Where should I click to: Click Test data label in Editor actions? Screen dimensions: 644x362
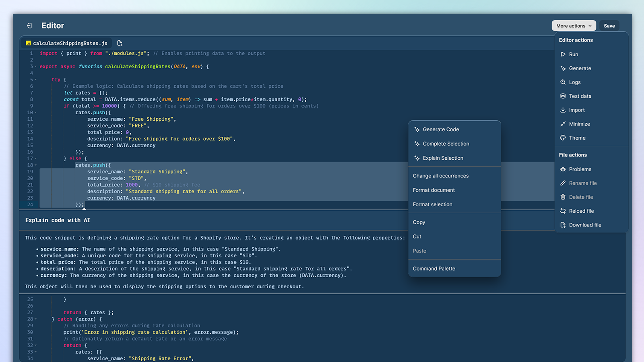tap(580, 96)
